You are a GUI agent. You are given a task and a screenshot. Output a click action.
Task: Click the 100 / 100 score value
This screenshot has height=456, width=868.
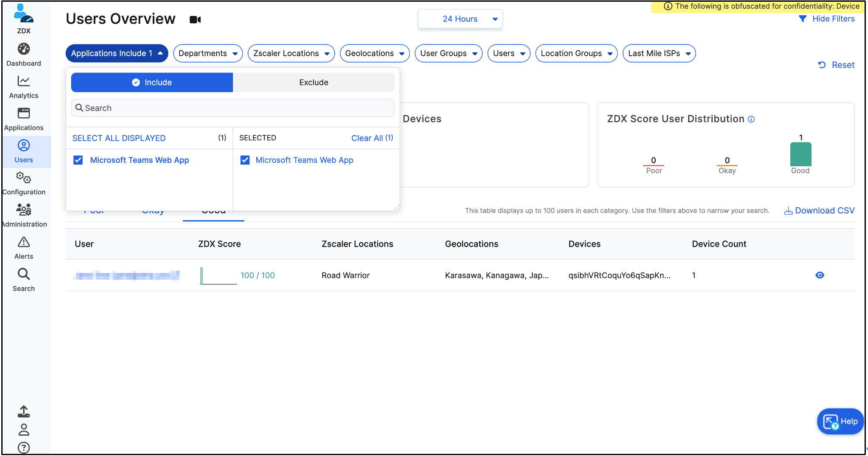[x=258, y=275]
